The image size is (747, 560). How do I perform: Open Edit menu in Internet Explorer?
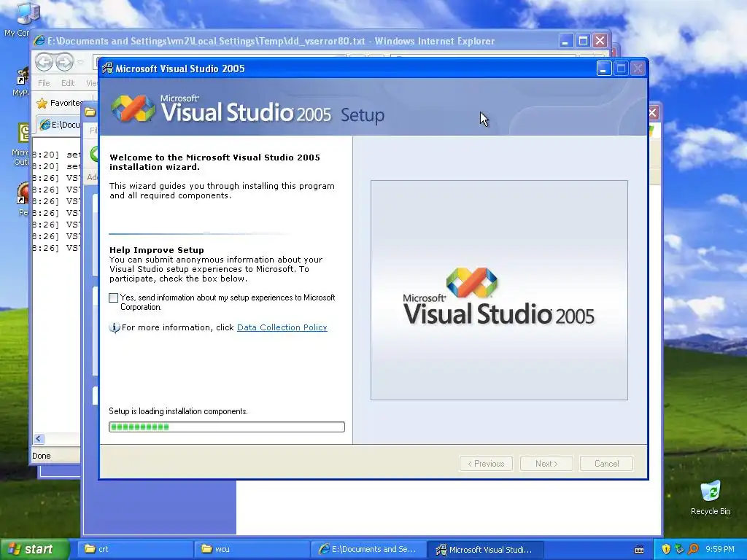(68, 83)
